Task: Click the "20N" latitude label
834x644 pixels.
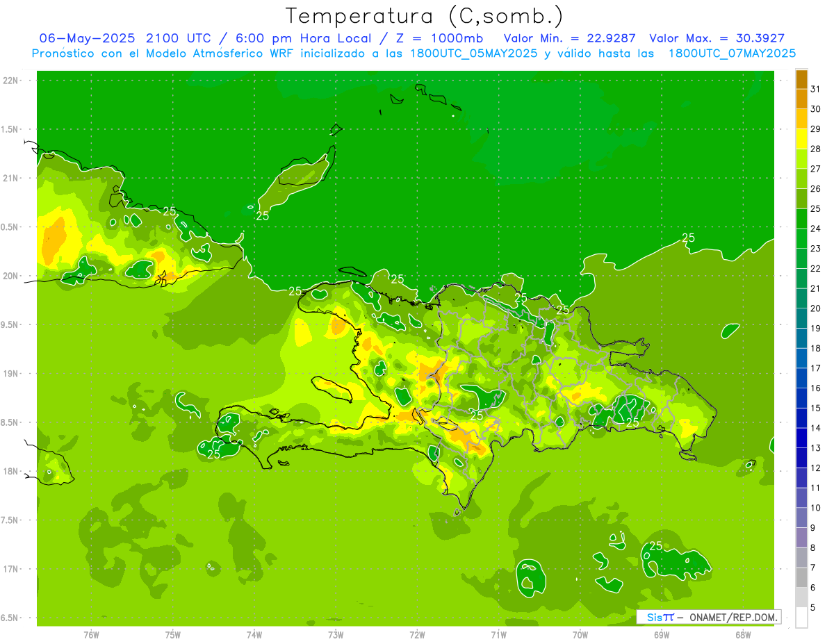Action: [x=11, y=276]
